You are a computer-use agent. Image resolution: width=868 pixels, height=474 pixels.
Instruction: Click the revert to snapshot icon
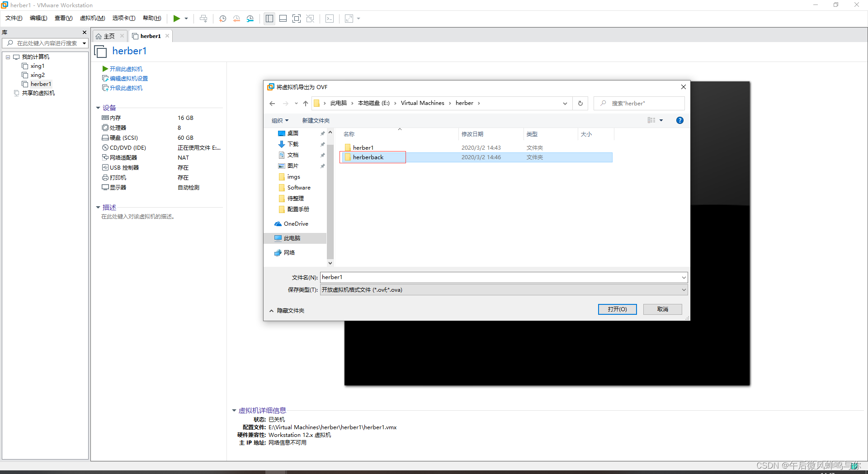coord(236,19)
